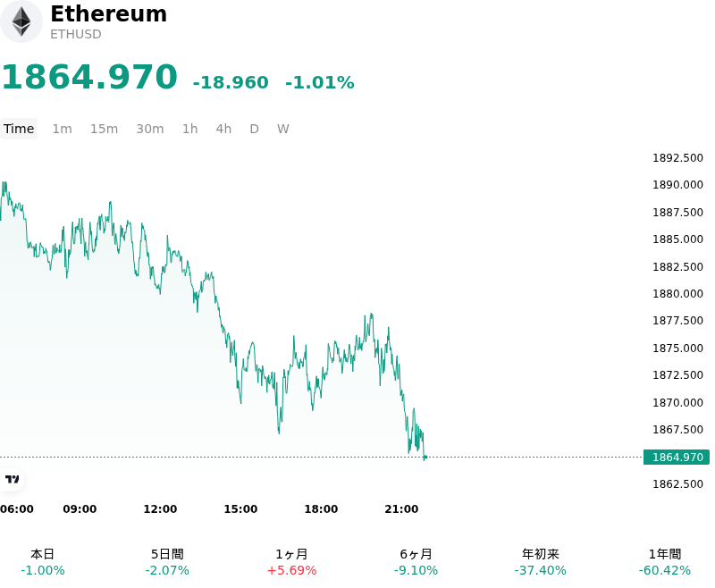Click the 1864.970 current price axis label
This screenshot has height=588, width=715.
click(677, 458)
